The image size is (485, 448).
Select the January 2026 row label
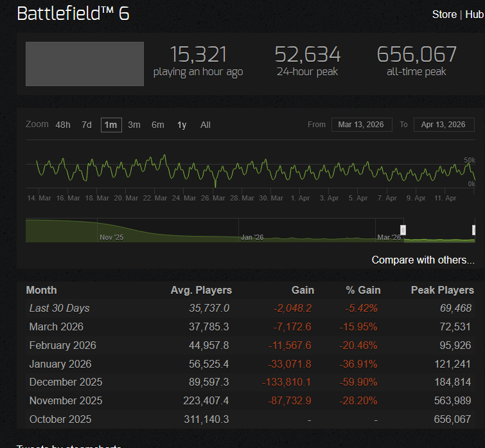(60, 364)
